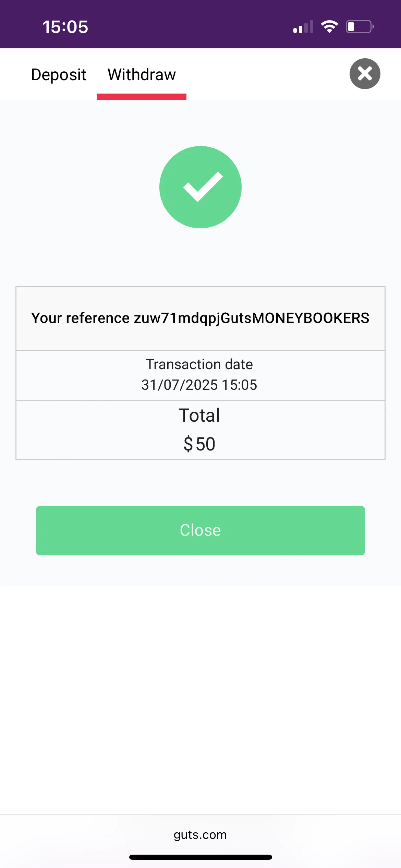Tap the reference code zuw71mdqpjGutsMONEYBOOKERS
The width and height of the screenshot is (401, 868).
[x=252, y=318]
